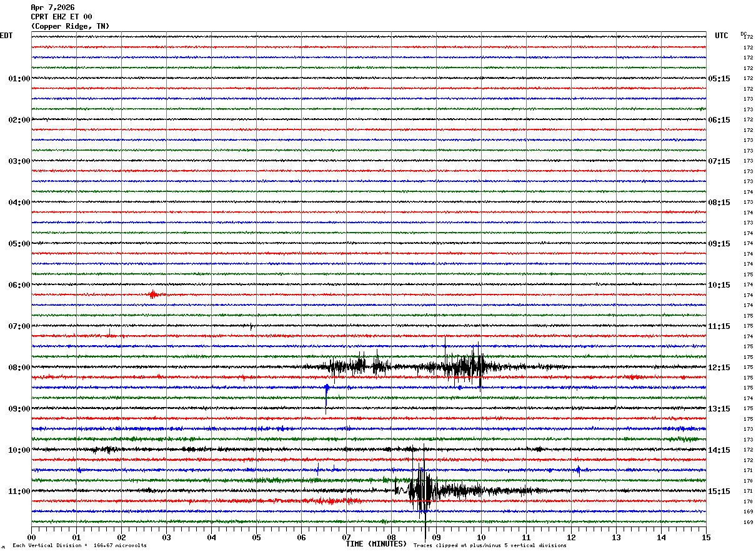Select the 09:00 EDT row label
Image resolution: width=756 pixels, height=554 pixels.
coord(19,409)
